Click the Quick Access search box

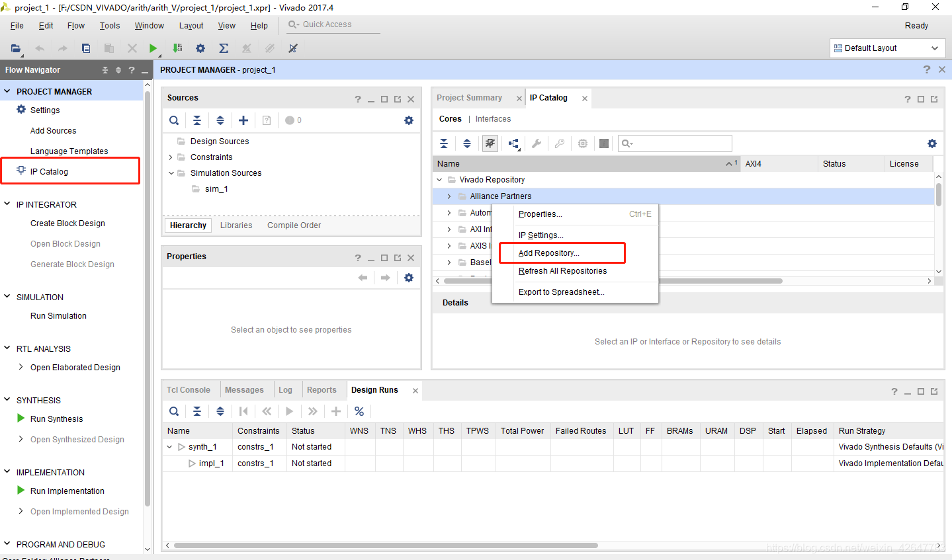pos(333,25)
